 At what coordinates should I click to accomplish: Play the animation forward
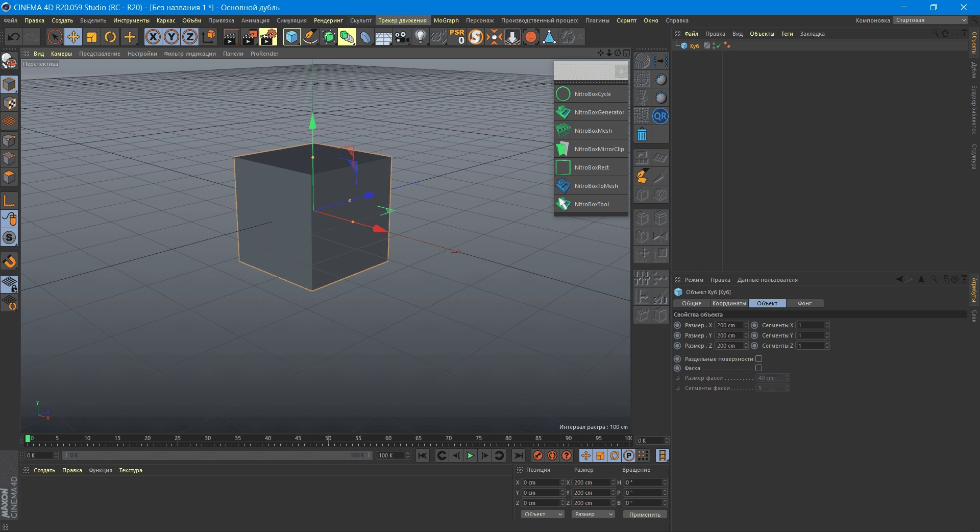(x=470, y=455)
